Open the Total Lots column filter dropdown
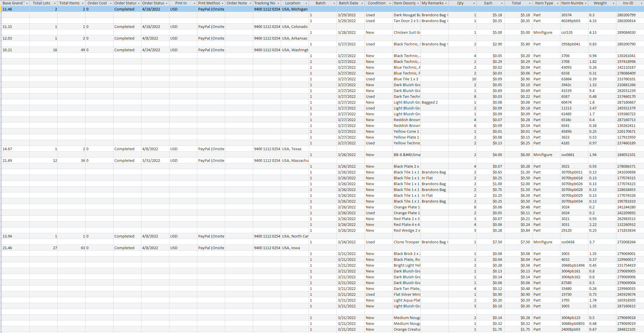This screenshot has width=644, height=333. [x=55, y=3]
